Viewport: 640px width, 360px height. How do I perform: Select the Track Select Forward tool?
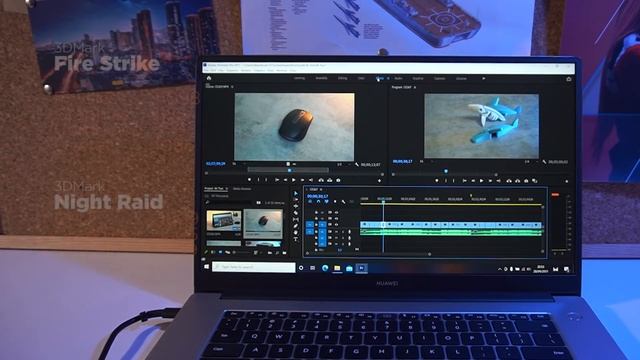(x=296, y=200)
